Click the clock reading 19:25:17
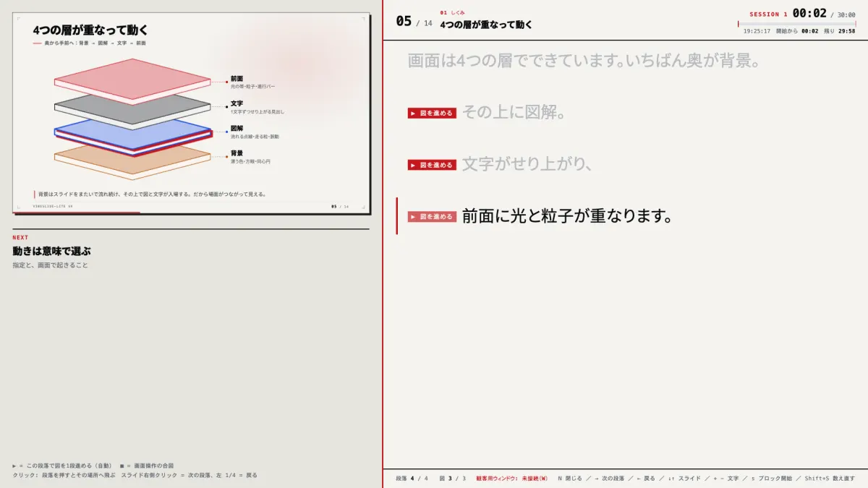Screen dimensions: 868x488 [757, 31]
